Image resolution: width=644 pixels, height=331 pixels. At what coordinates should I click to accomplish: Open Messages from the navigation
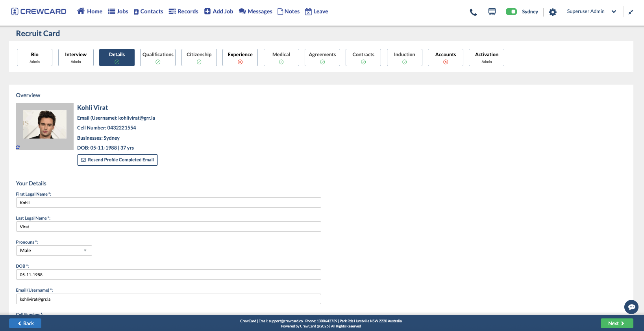[255, 11]
